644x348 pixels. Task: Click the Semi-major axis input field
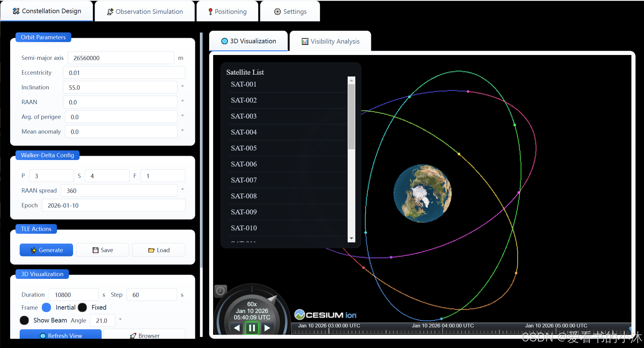point(121,58)
